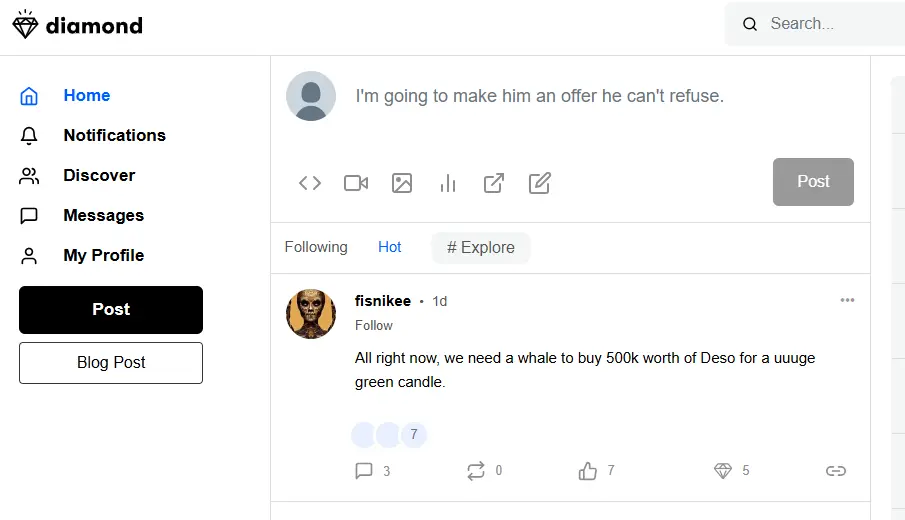Open comments on fisnikee's post
This screenshot has width=905, height=520.
click(x=364, y=471)
